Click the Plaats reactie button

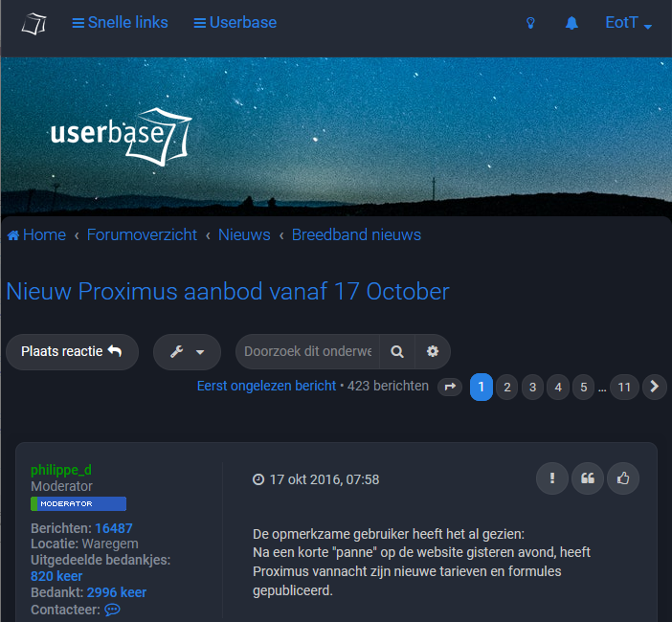tap(72, 352)
